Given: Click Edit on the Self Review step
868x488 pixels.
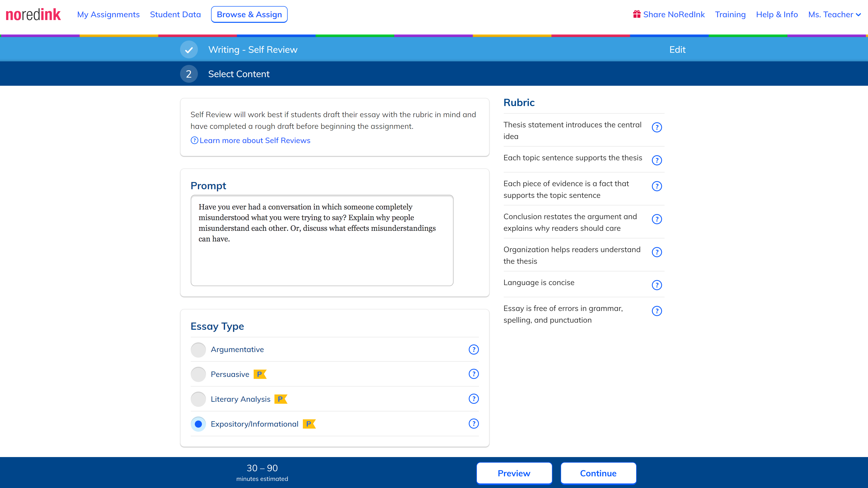Looking at the screenshot, I should pyautogui.click(x=677, y=49).
